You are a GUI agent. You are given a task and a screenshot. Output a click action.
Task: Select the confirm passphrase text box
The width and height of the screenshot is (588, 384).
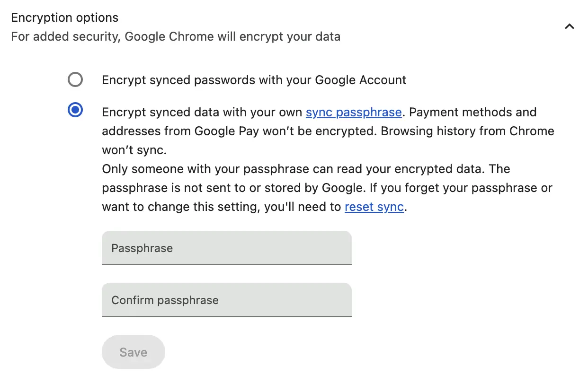(x=226, y=300)
